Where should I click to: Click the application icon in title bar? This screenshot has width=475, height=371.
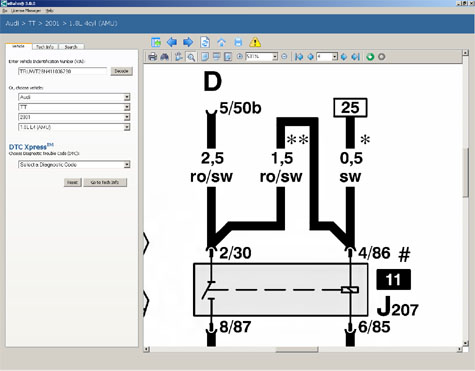[4, 3]
